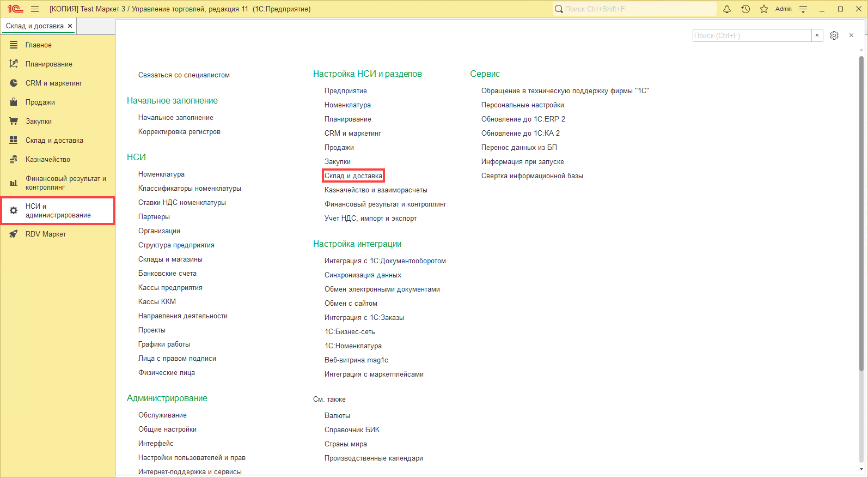Open Склады и магазины
Image resolution: width=868 pixels, height=478 pixels.
click(x=170, y=259)
